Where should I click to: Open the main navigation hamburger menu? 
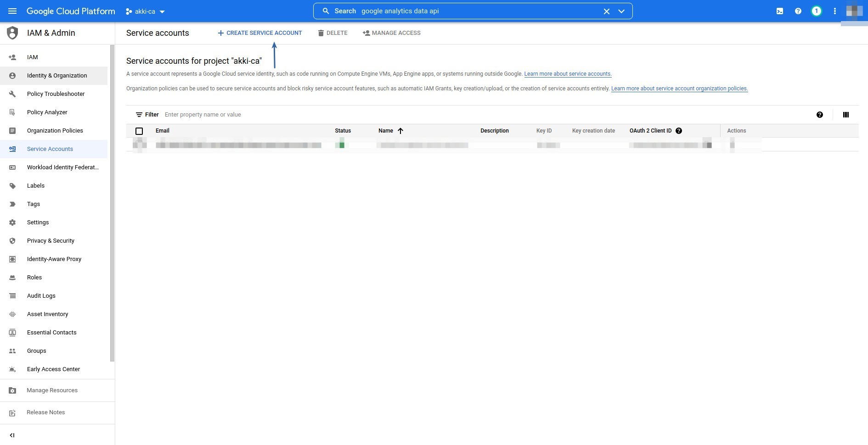12,11
